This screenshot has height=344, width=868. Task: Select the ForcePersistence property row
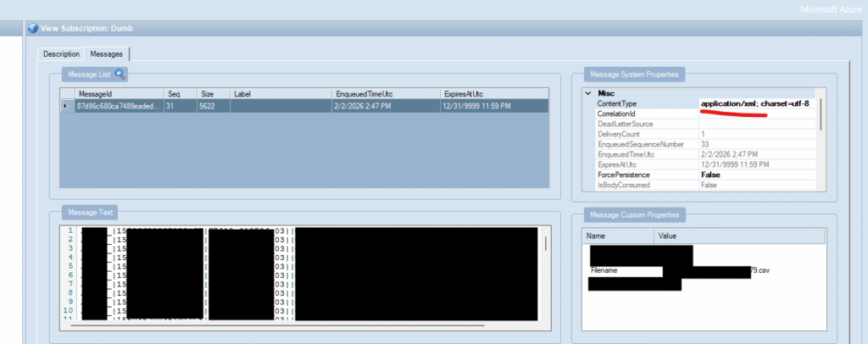(x=644, y=175)
